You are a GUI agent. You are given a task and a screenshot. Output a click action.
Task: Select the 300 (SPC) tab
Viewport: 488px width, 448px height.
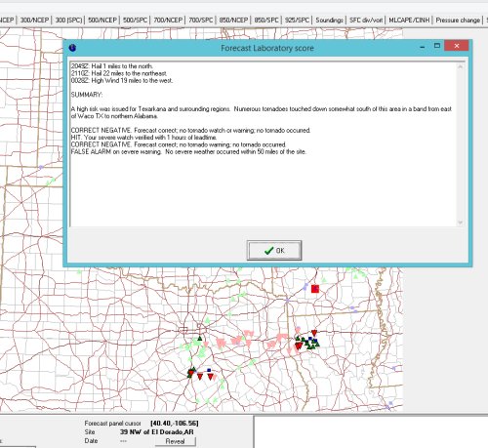tap(68, 20)
